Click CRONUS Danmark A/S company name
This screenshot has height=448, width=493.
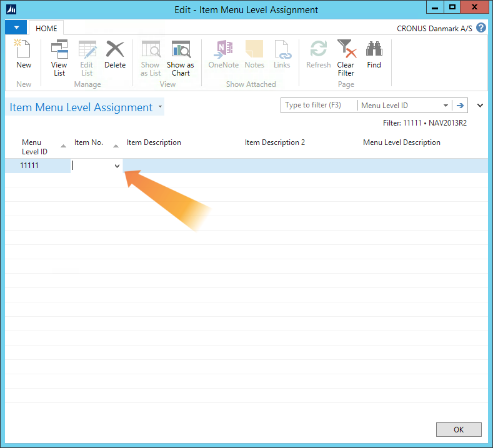point(434,29)
